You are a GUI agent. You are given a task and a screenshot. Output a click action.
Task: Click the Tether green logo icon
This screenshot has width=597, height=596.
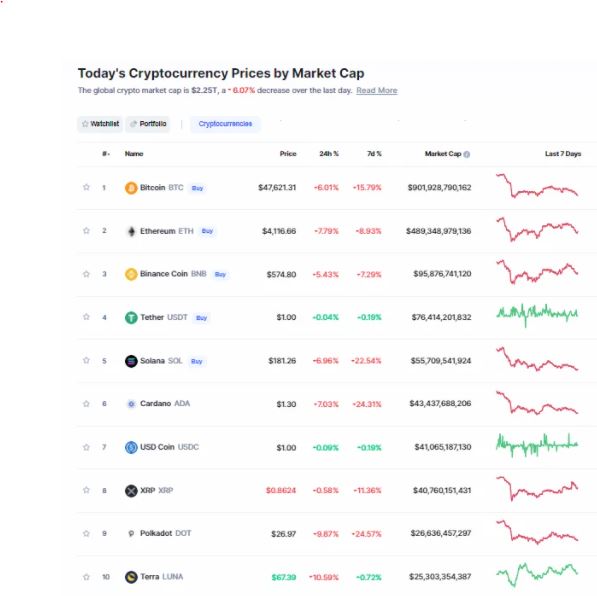pos(131,318)
